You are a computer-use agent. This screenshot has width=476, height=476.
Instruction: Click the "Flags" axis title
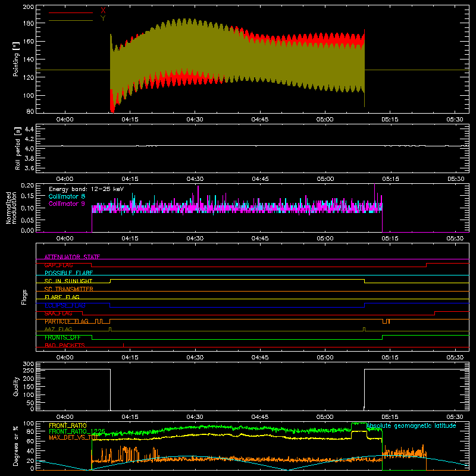coord(24,297)
